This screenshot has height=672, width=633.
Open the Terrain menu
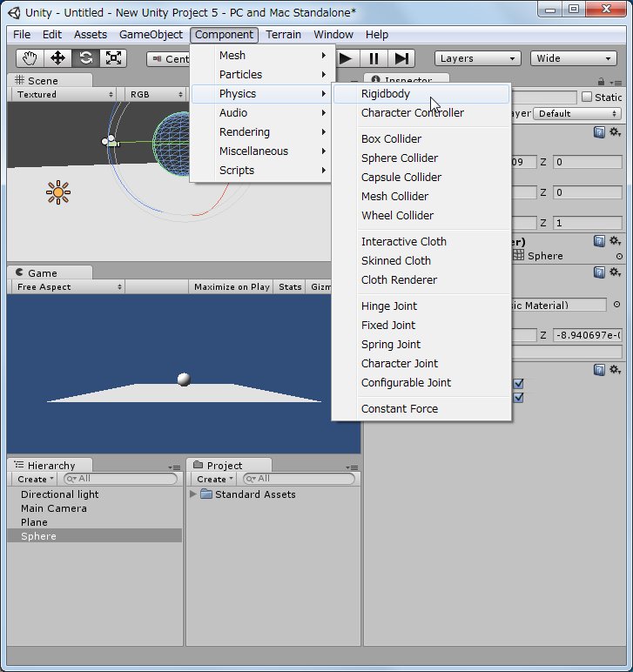coord(283,35)
